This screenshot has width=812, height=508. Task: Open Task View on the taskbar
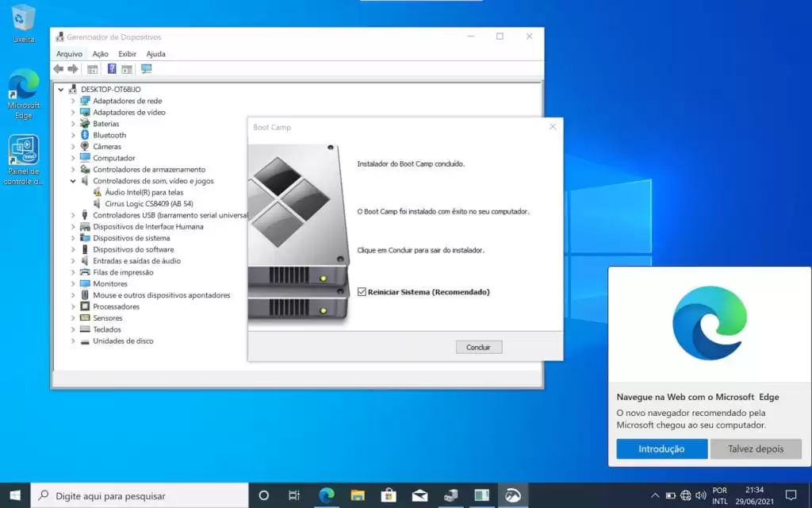294,495
